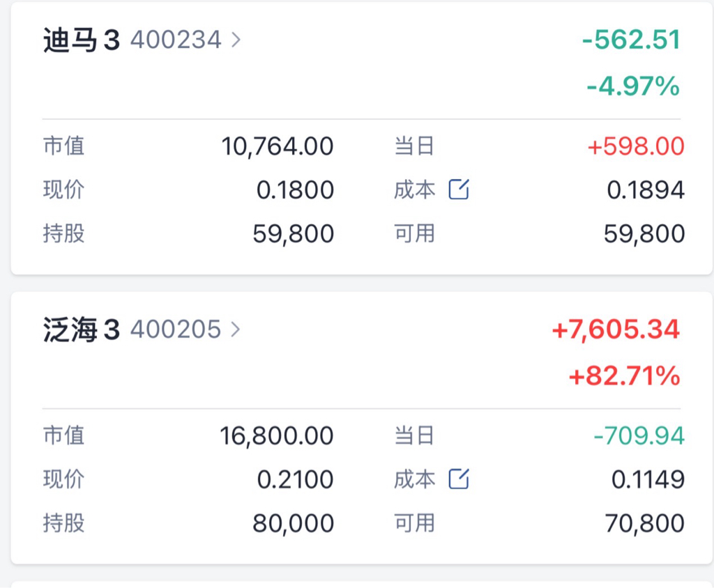Open 迪马3 stock name link
Screen dimensions: 714x588
click(x=82, y=40)
